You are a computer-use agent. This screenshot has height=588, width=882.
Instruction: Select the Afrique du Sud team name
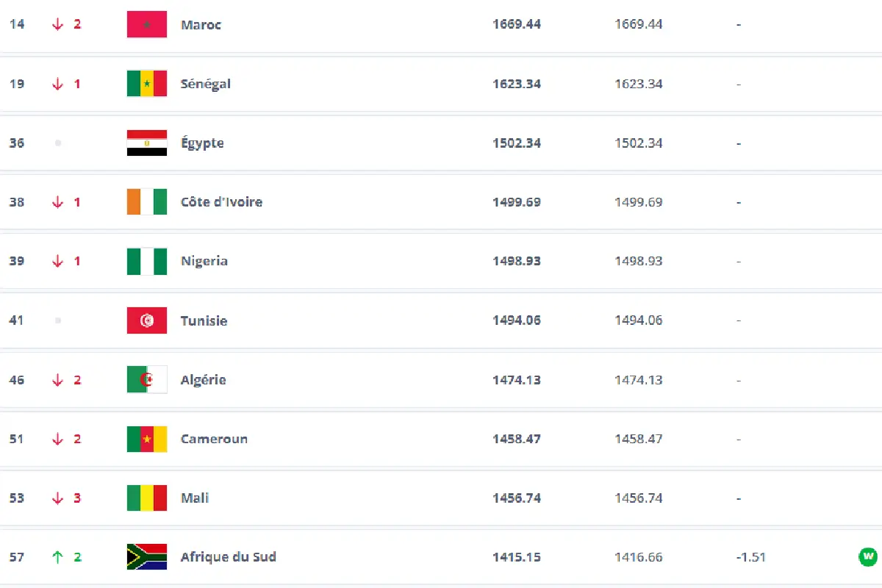point(228,557)
